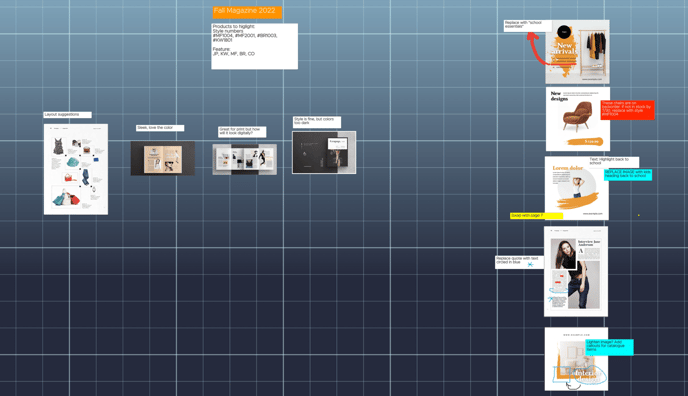Select the cyan "Lighten image?" sticky note
This screenshot has height=396, width=688.
coord(609,347)
